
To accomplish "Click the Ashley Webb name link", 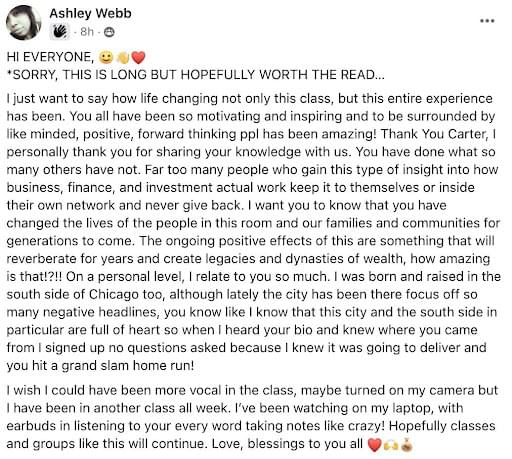I will (90, 13).
